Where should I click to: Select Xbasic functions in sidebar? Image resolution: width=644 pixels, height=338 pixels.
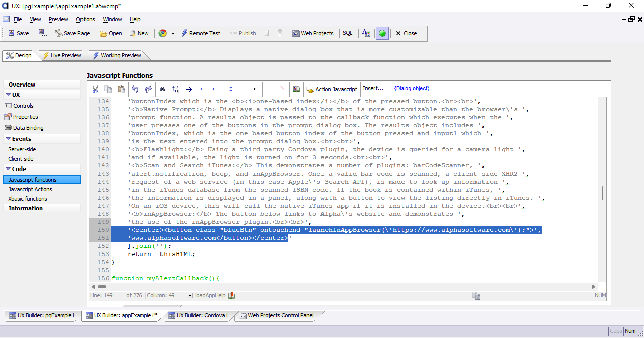(x=28, y=199)
